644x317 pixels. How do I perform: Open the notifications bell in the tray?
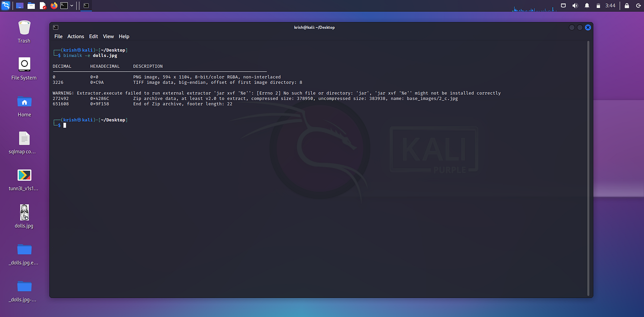[587, 5]
